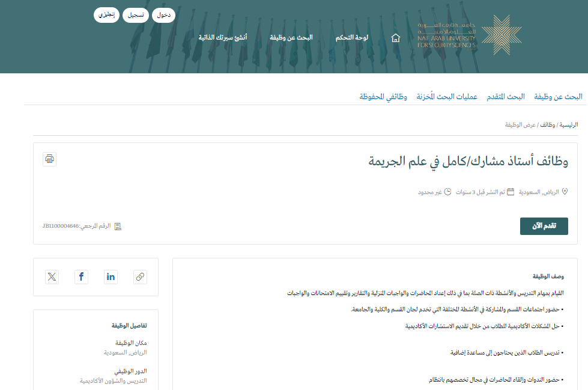The width and height of the screenshot is (588, 390).
Task: Click the home icon in header
Action: click(395, 38)
